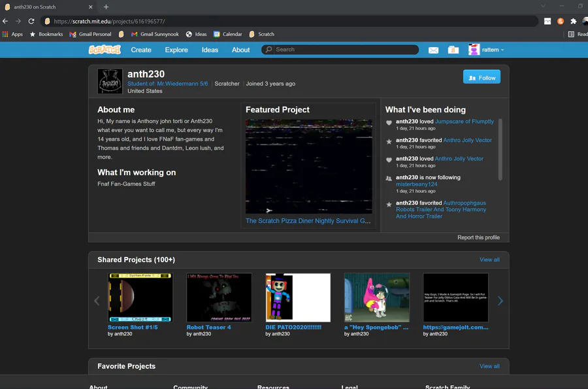Click the anth230 profile picture
The height and width of the screenshot is (389, 588).
tap(110, 80)
